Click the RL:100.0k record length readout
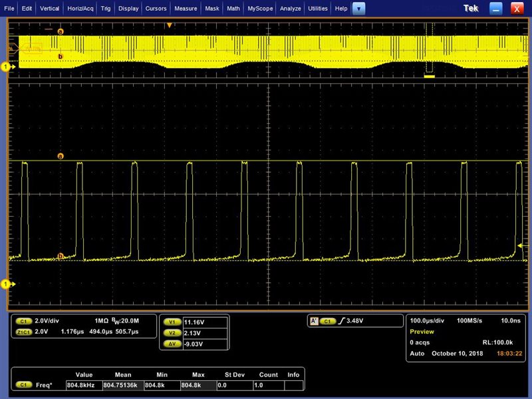The height and width of the screenshot is (399, 532). [497, 342]
